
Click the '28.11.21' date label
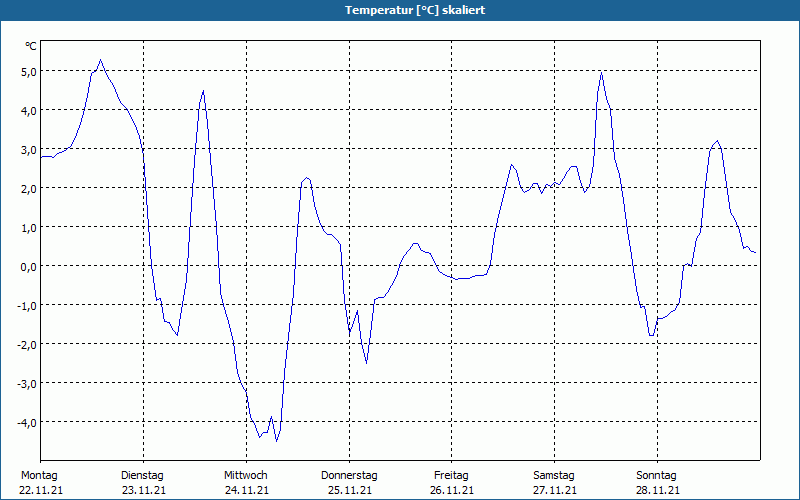pyautogui.click(x=657, y=490)
